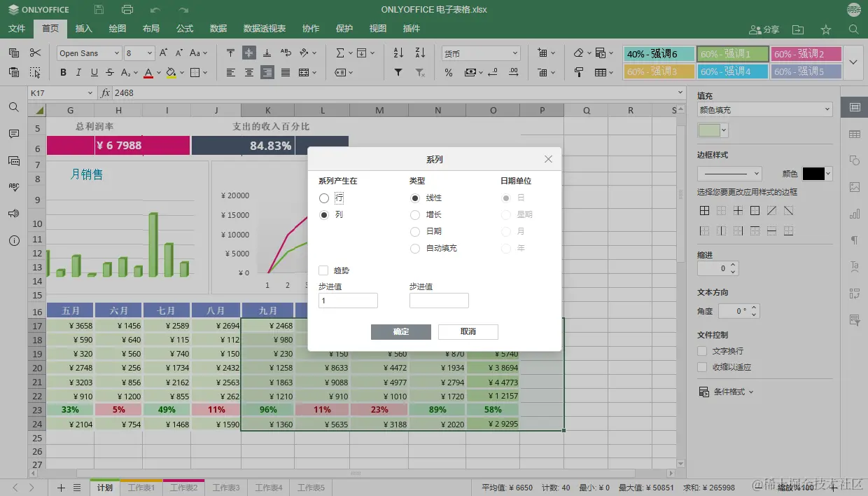Click the Copy icon in toolbar
The width and height of the screenshot is (868, 496).
coord(14,53)
